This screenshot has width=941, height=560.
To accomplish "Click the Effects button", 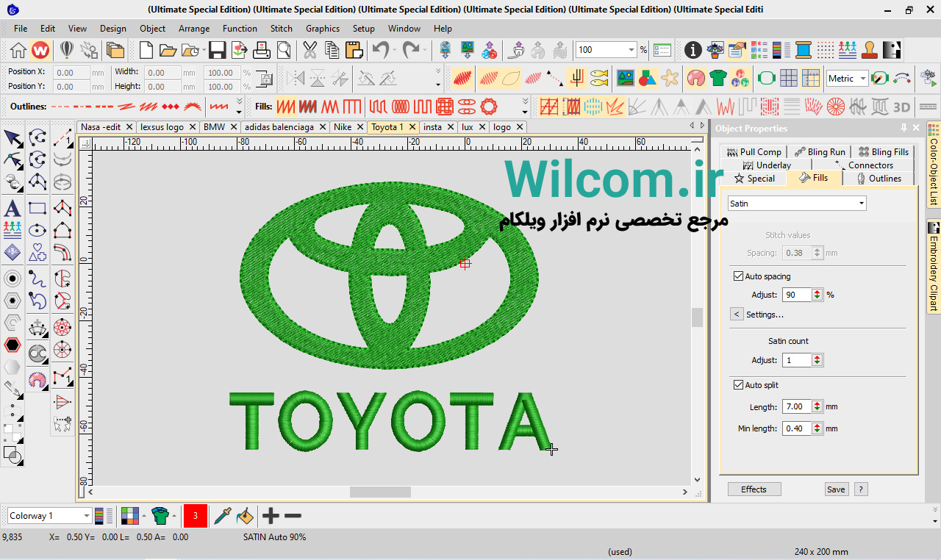I will (x=754, y=489).
